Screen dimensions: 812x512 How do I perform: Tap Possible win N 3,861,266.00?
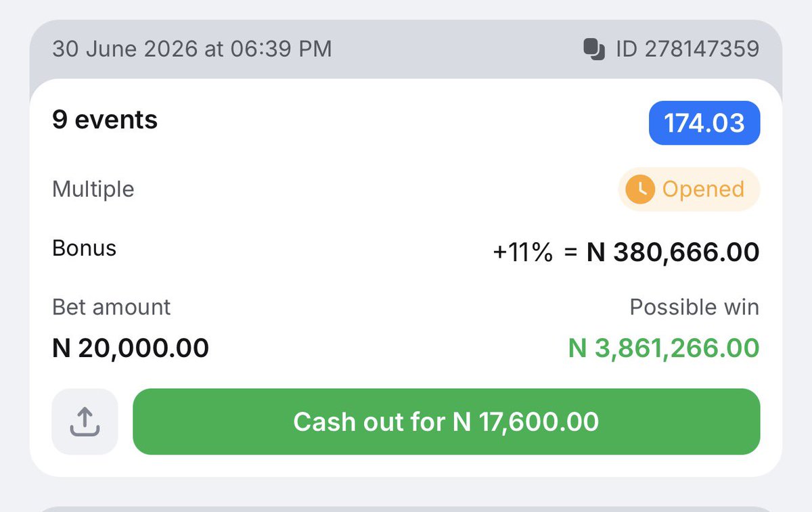(x=664, y=348)
